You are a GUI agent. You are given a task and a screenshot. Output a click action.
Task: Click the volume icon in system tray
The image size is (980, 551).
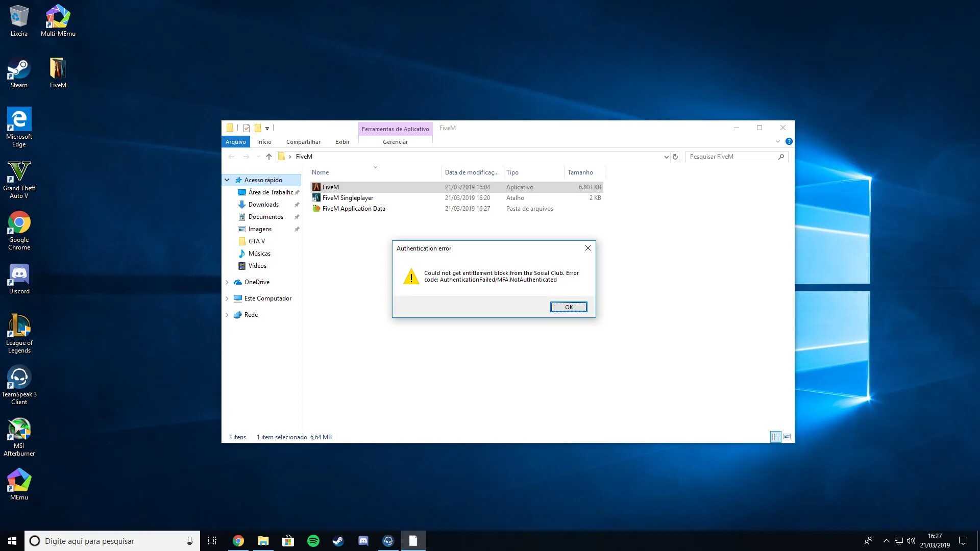pos(911,541)
